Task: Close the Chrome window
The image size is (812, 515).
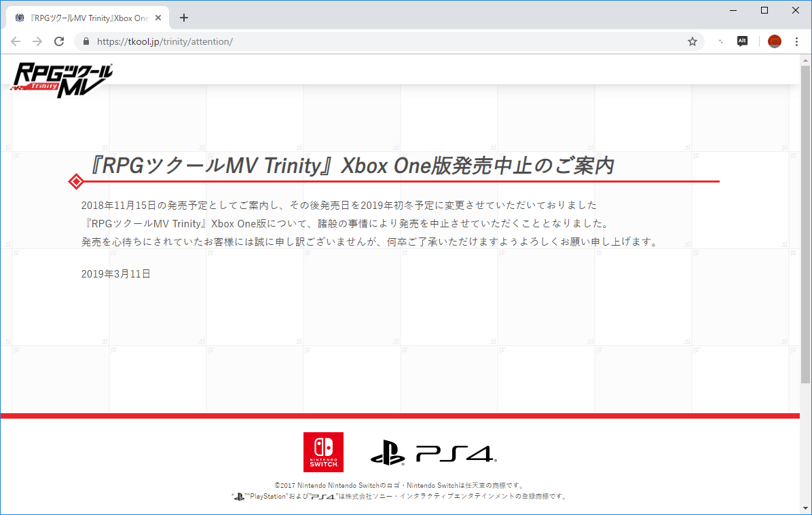Action: pyautogui.click(x=796, y=10)
